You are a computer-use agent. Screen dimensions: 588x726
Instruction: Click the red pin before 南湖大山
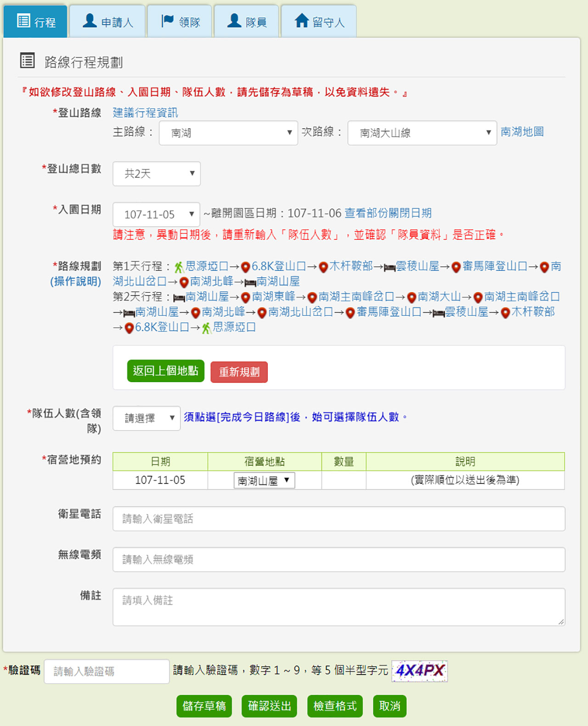click(412, 298)
